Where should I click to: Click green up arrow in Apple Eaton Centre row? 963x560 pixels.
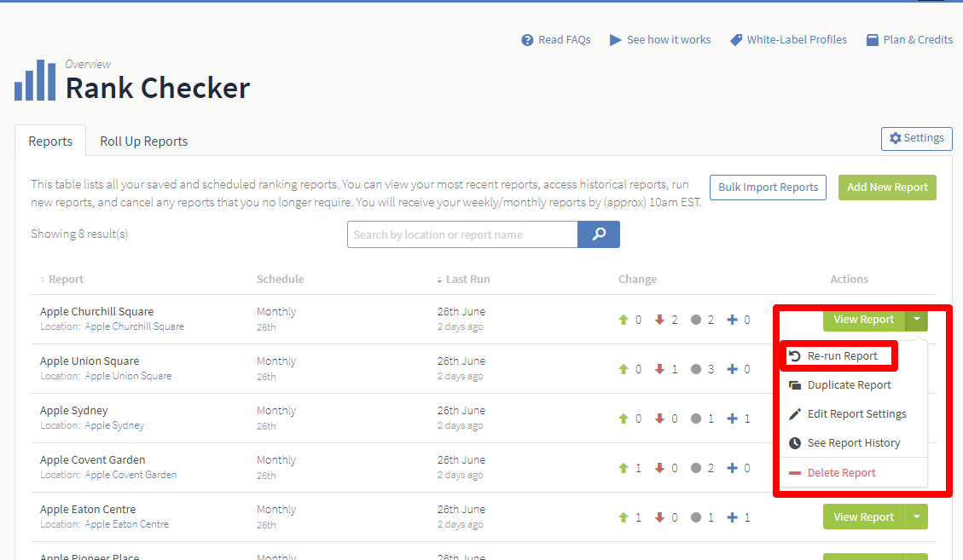624,517
